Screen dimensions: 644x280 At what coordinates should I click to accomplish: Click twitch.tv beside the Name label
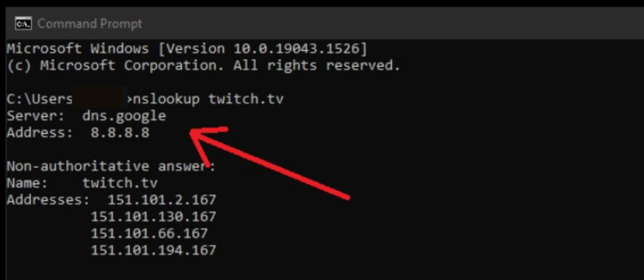120,183
